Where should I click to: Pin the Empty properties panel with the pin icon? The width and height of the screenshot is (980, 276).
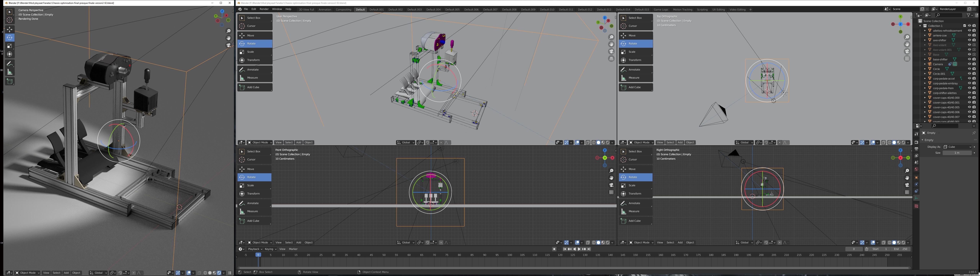pos(973,133)
